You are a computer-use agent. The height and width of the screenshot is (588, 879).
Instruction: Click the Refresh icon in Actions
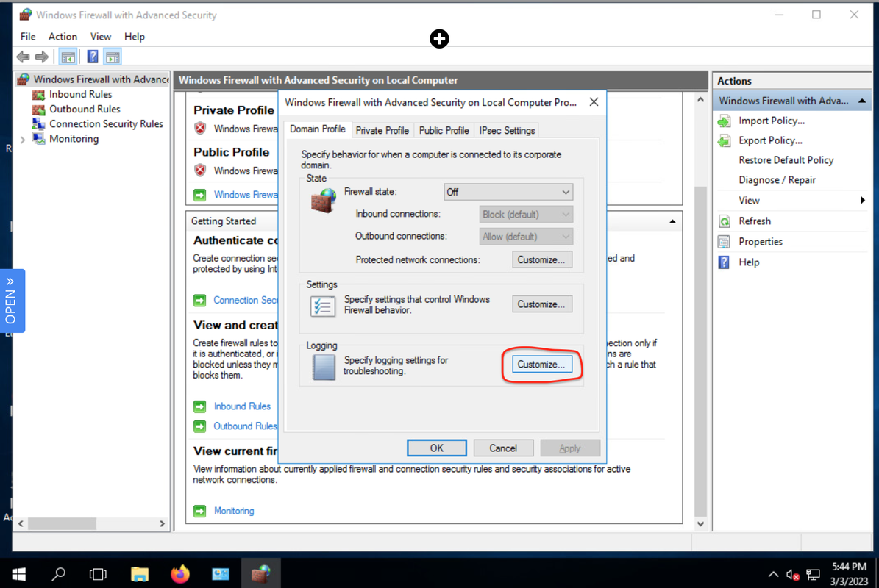(725, 221)
